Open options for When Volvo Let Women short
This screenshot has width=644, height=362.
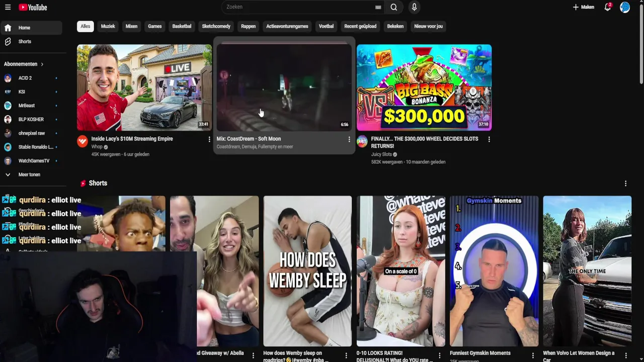[626, 355]
